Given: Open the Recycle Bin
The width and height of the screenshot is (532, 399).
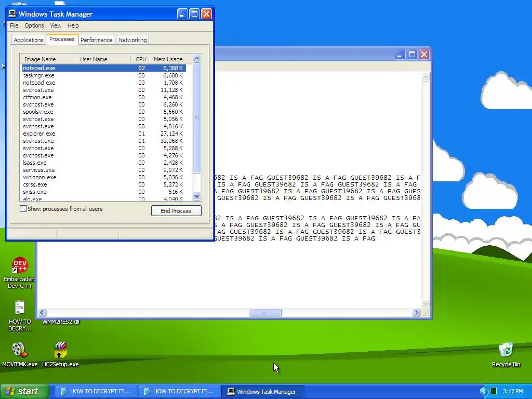Looking at the screenshot, I should [506, 355].
